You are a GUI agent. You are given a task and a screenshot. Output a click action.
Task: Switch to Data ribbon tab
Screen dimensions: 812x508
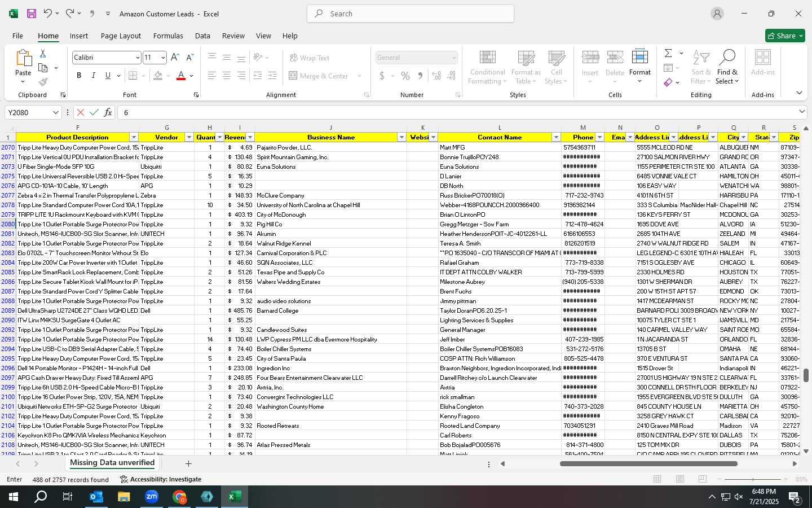[202, 36]
